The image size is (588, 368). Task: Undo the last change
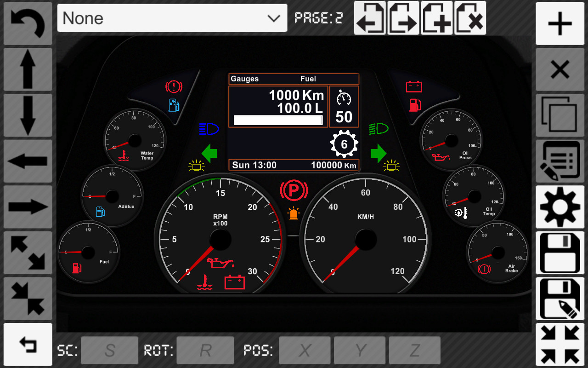(28, 22)
